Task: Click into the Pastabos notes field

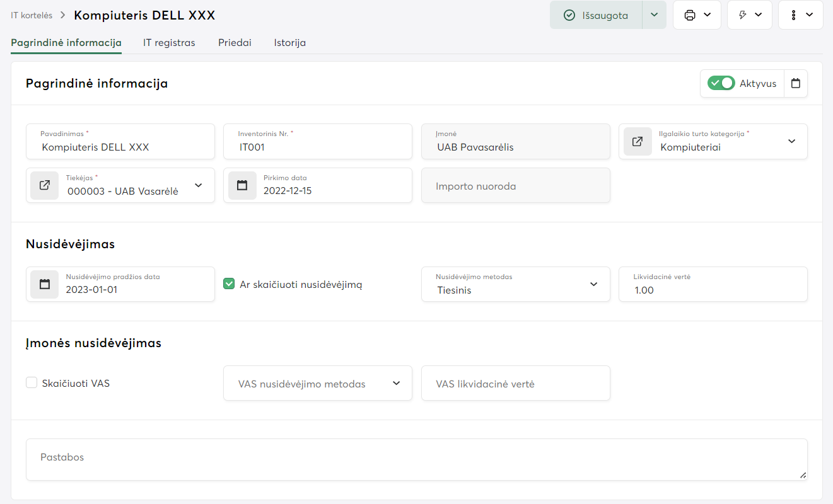Action: point(416,459)
